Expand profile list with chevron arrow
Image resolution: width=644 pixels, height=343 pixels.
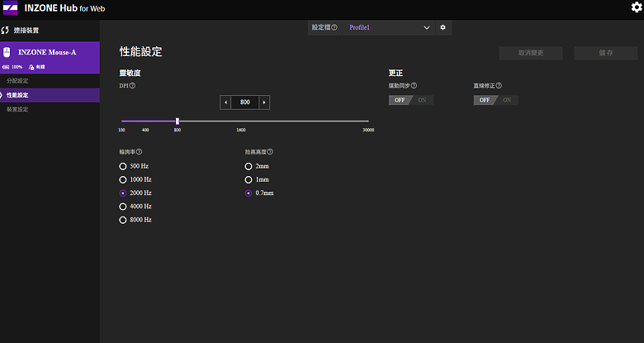click(x=427, y=27)
